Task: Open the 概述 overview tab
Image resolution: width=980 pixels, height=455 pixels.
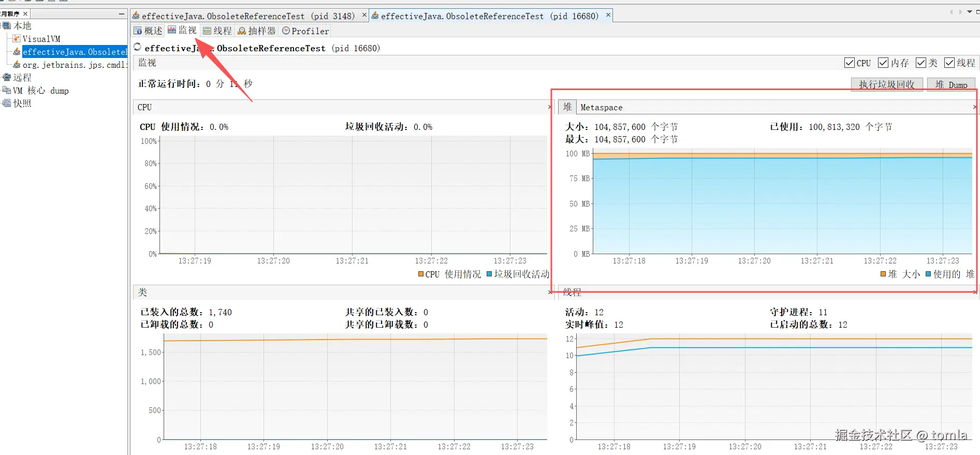Action: tap(148, 31)
